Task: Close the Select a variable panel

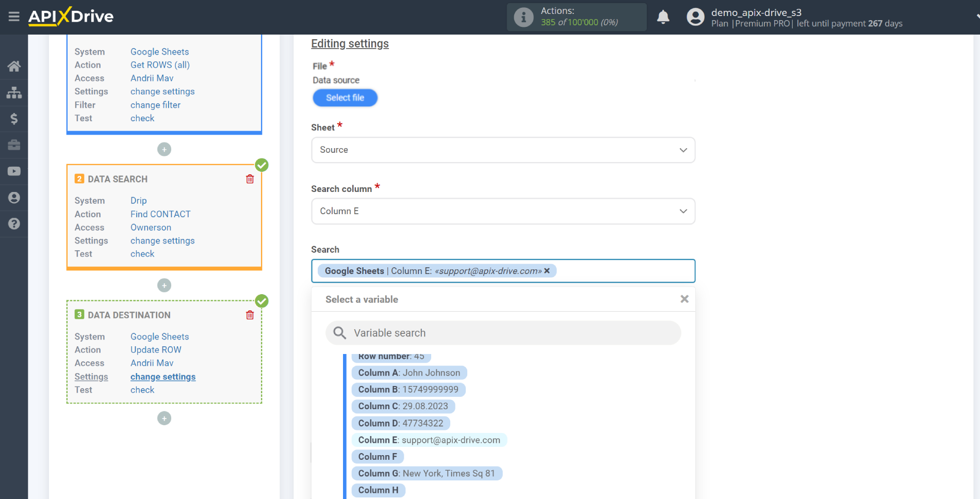Action: (684, 299)
